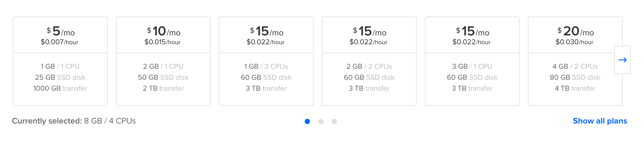This screenshot has width=644, height=144.
Task: Choose the $10/mo plan card
Action: (x=163, y=61)
